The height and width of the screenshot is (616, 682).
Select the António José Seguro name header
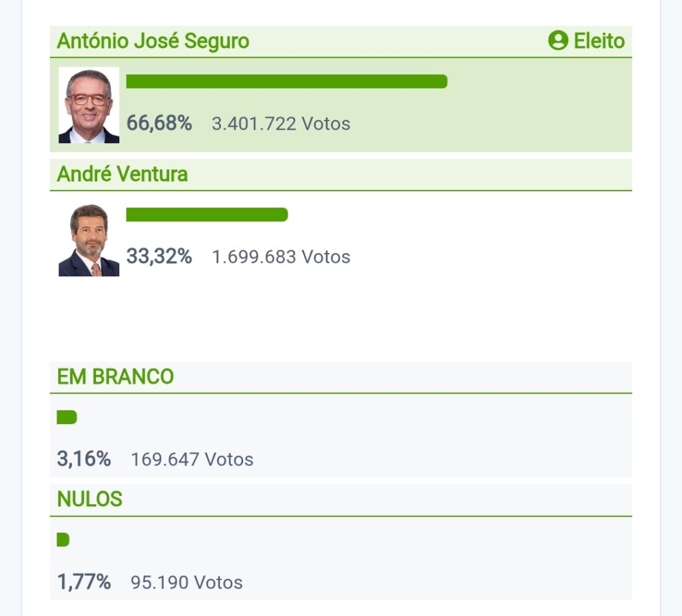pos(153,41)
